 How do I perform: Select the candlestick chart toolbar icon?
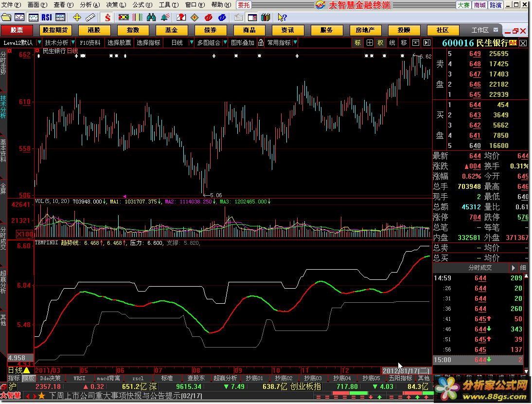pyautogui.click(x=33, y=17)
